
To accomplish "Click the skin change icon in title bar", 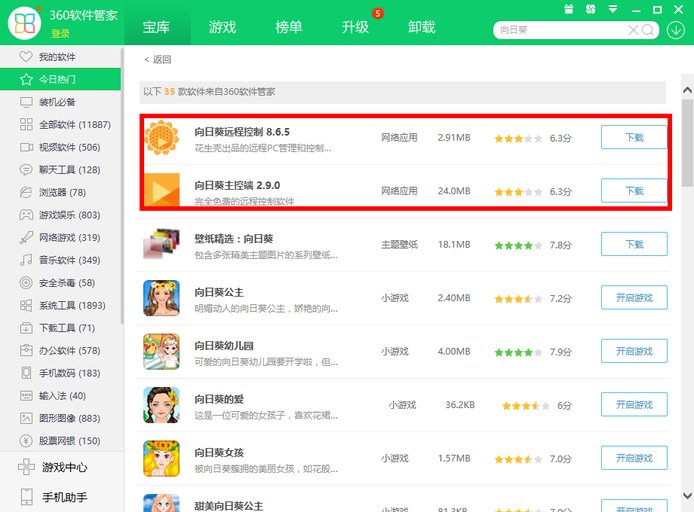I will [590, 9].
